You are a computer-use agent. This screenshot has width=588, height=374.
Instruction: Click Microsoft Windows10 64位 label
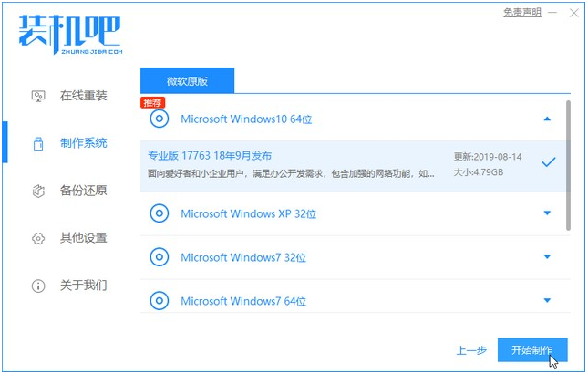click(x=246, y=119)
